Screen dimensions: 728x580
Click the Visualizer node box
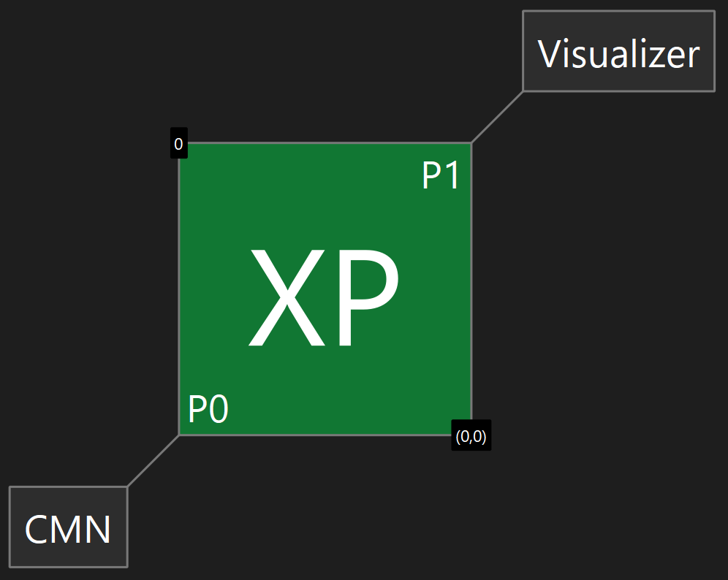point(618,52)
